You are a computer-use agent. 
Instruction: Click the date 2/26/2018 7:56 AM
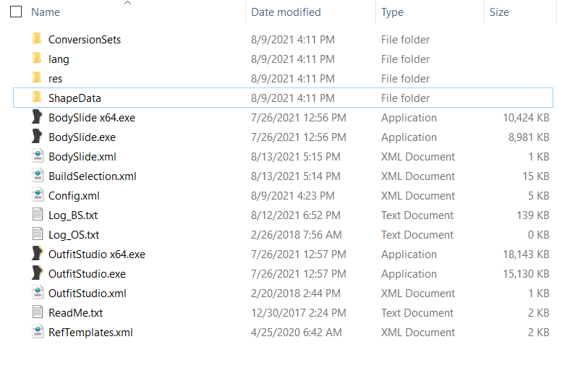point(297,235)
